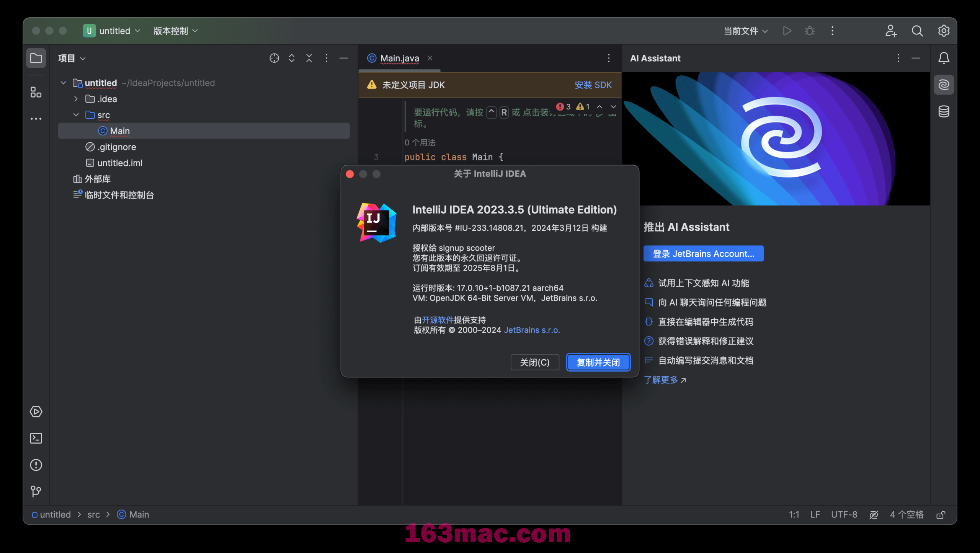Select Main class in project tree
980x553 pixels.
[x=204, y=131]
